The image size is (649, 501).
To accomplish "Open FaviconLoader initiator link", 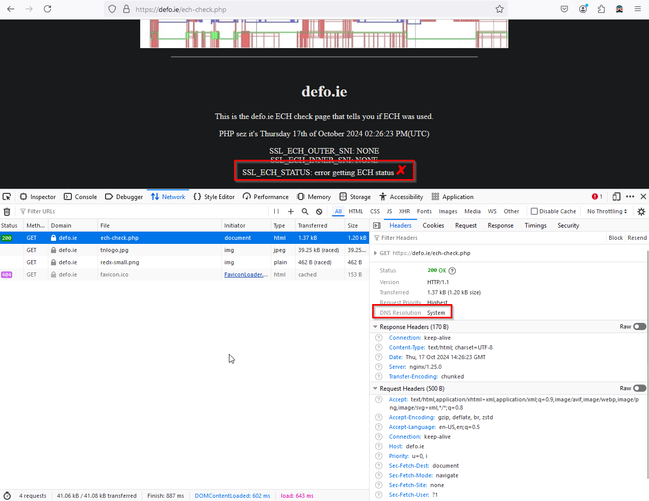I will (246, 275).
